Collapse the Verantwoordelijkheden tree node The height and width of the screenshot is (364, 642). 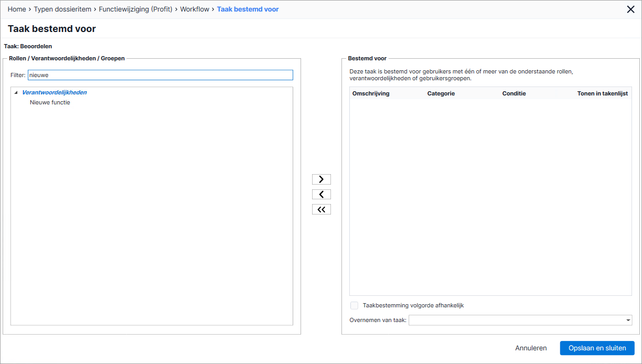coord(16,93)
